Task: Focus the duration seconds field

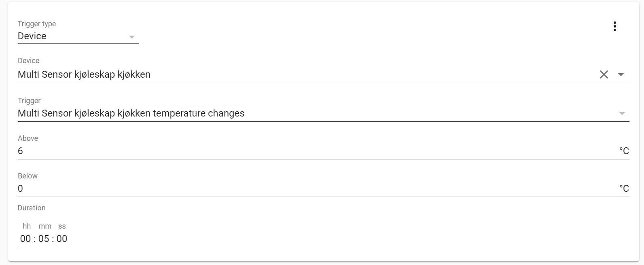Action: (x=62, y=239)
